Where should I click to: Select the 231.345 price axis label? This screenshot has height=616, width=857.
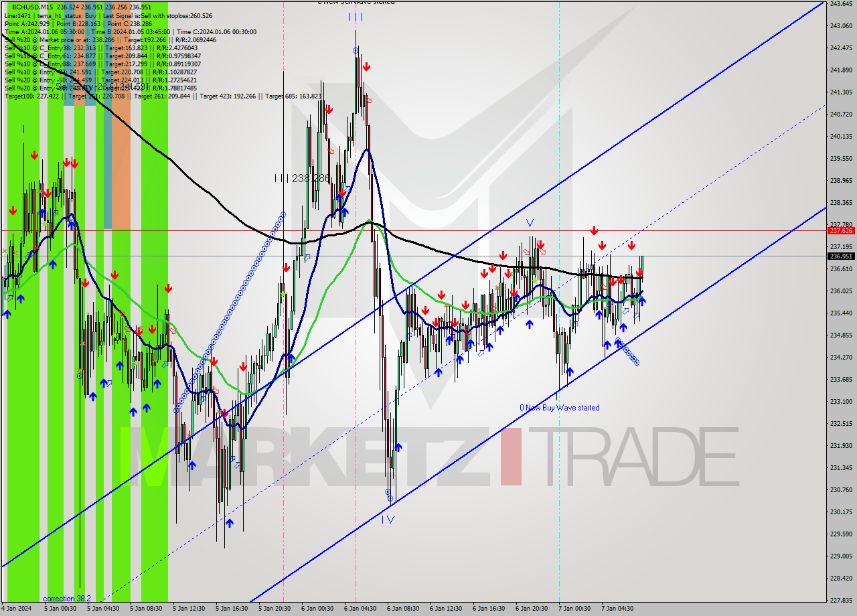(x=841, y=468)
